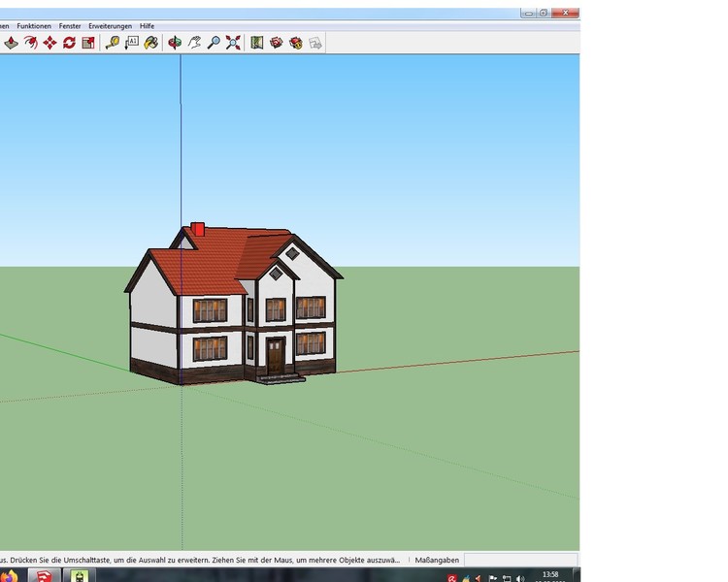Click the red chimney on the house
This screenshot has width=728, height=582.
pyautogui.click(x=198, y=229)
